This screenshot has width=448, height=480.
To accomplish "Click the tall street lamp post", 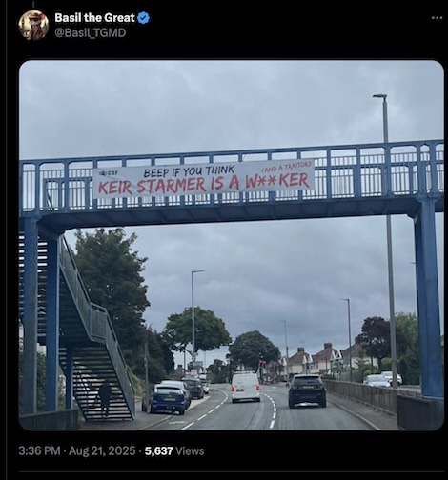I will tap(387, 241).
